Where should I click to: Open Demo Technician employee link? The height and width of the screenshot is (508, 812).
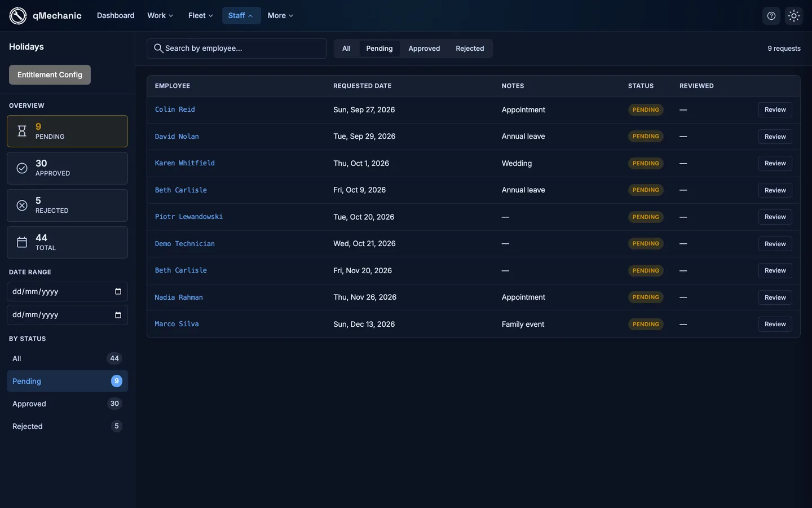(x=185, y=244)
